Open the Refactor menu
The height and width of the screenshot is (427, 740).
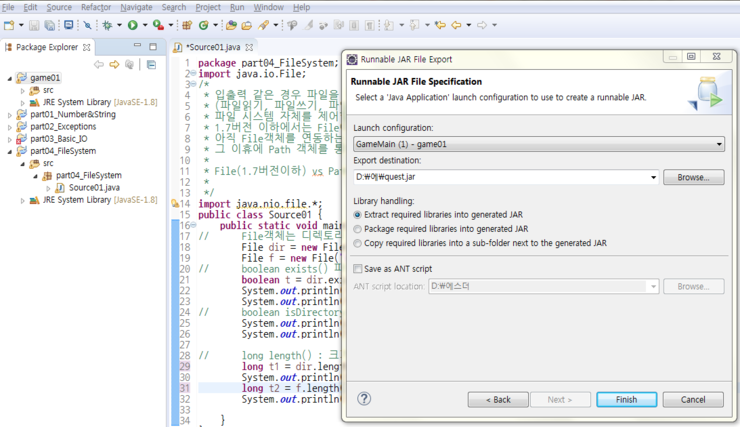coord(96,7)
